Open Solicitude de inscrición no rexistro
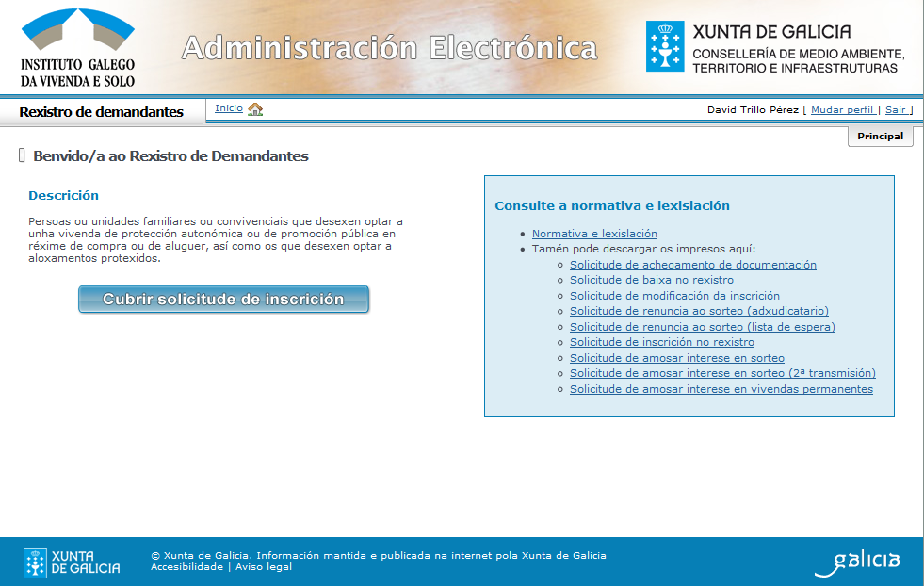The width and height of the screenshot is (924, 586). coord(662,342)
